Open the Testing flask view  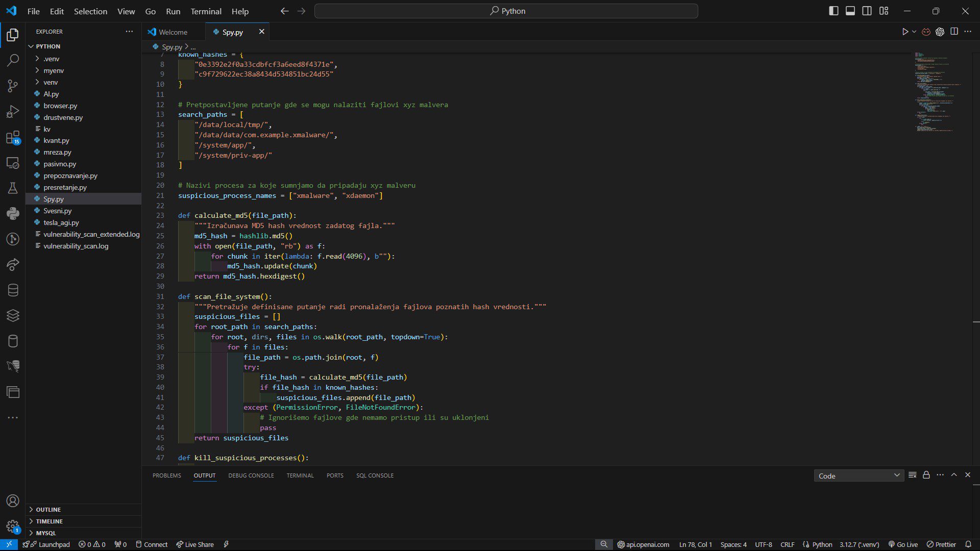pos(13,188)
